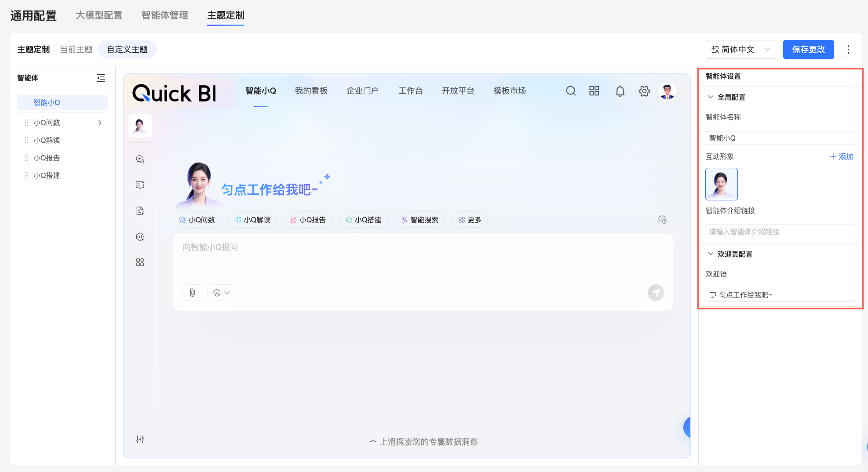This screenshot has width=868, height=472.
Task: Select 小Q报告 in the left agent list
Action: point(47,158)
